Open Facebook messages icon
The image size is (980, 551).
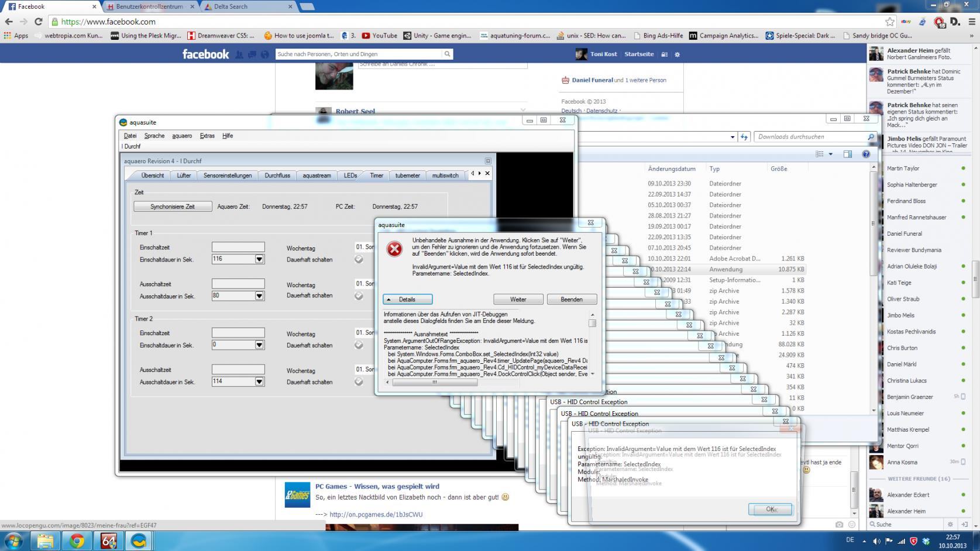[x=252, y=54]
